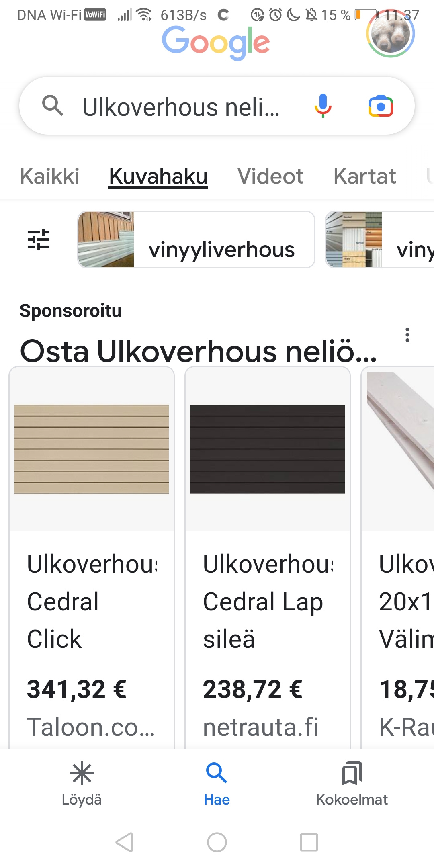Open the Google account profile picture

(x=390, y=33)
